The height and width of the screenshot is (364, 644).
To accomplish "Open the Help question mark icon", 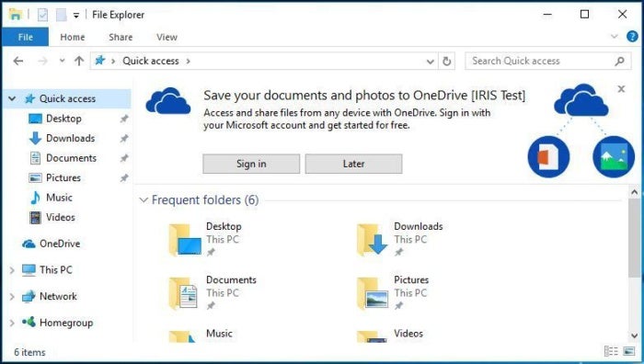I will click(632, 37).
